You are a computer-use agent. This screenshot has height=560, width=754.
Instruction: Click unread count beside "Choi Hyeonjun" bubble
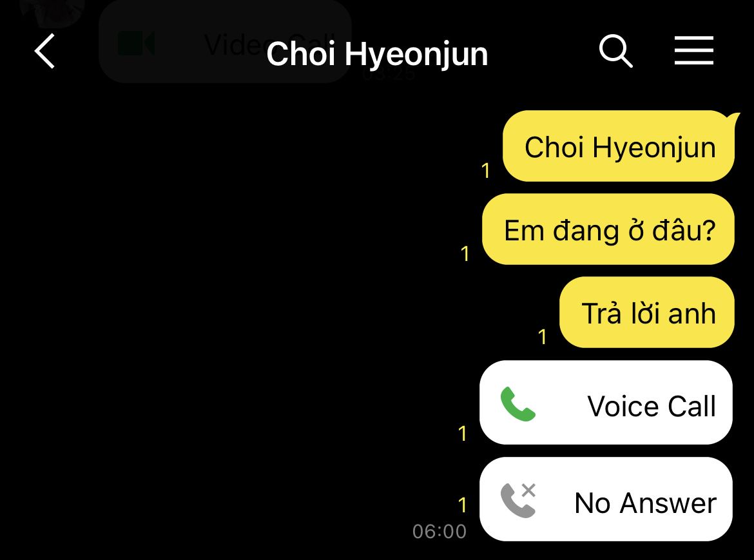486,171
